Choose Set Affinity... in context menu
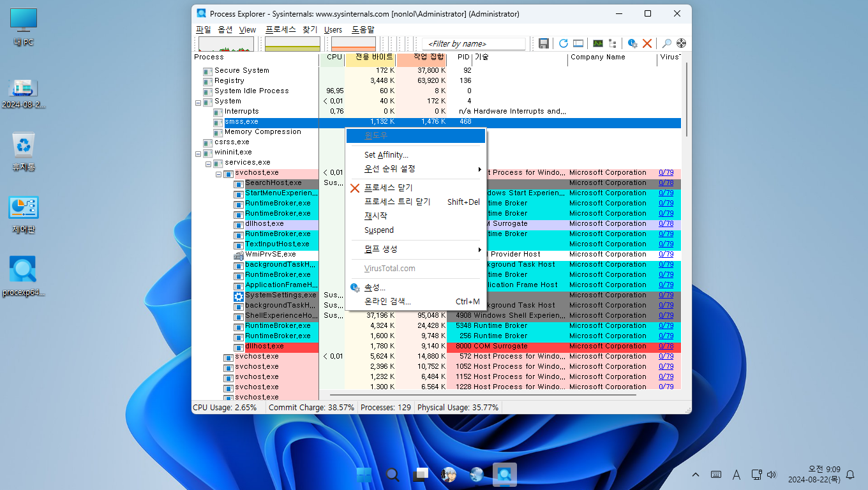868x490 pixels. [x=415, y=155]
